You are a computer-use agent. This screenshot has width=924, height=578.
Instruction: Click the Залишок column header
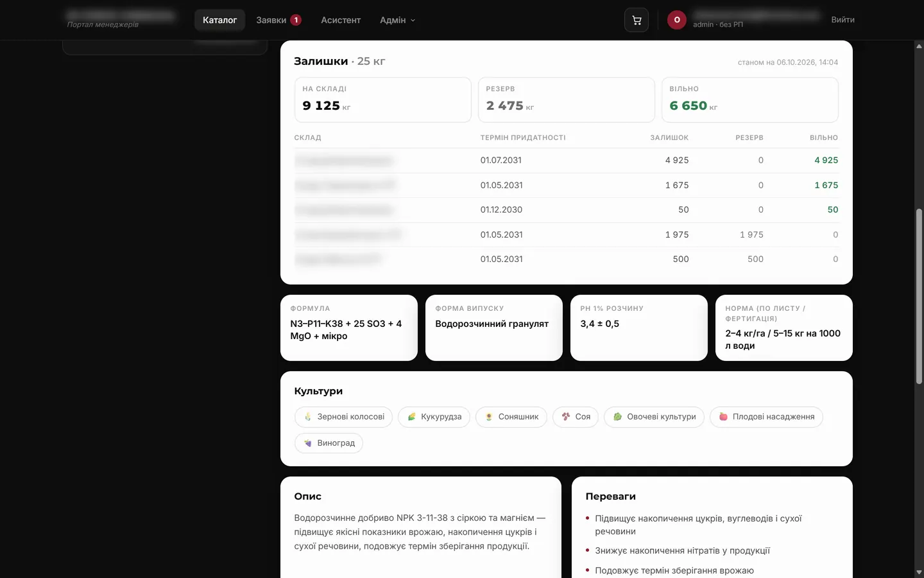(669, 138)
